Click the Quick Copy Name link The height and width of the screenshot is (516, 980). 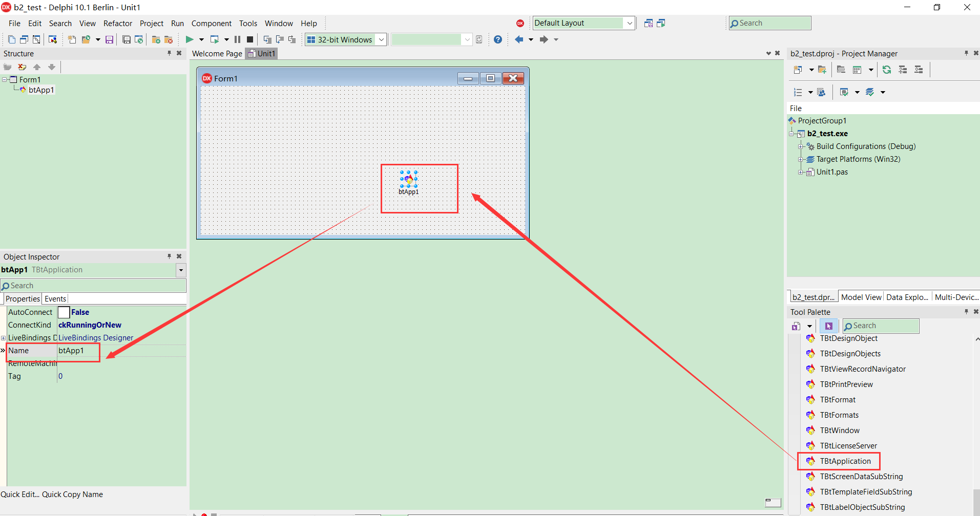click(72, 494)
